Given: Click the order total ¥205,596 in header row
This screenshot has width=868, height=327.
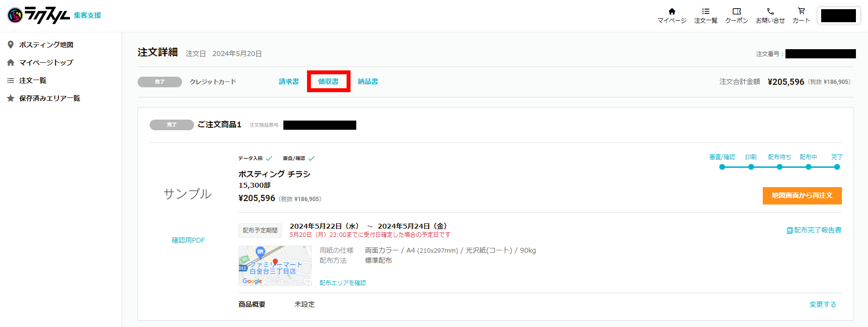Looking at the screenshot, I should click(x=786, y=82).
